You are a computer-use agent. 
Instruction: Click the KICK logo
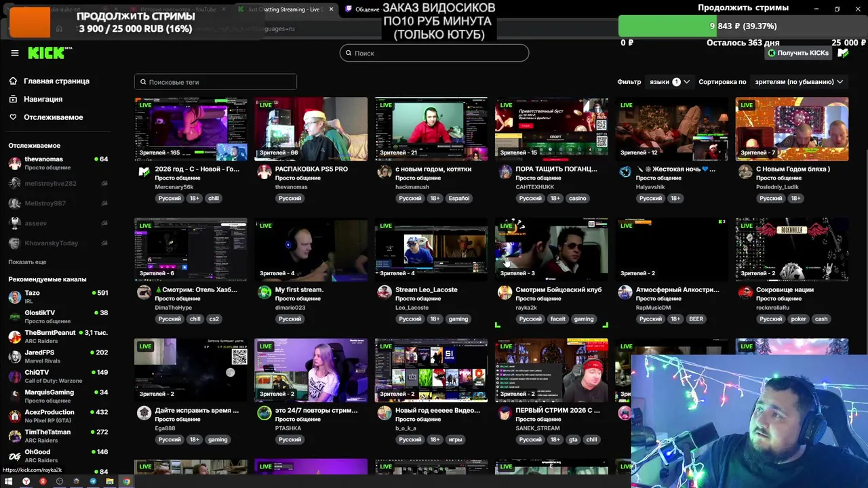[49, 53]
